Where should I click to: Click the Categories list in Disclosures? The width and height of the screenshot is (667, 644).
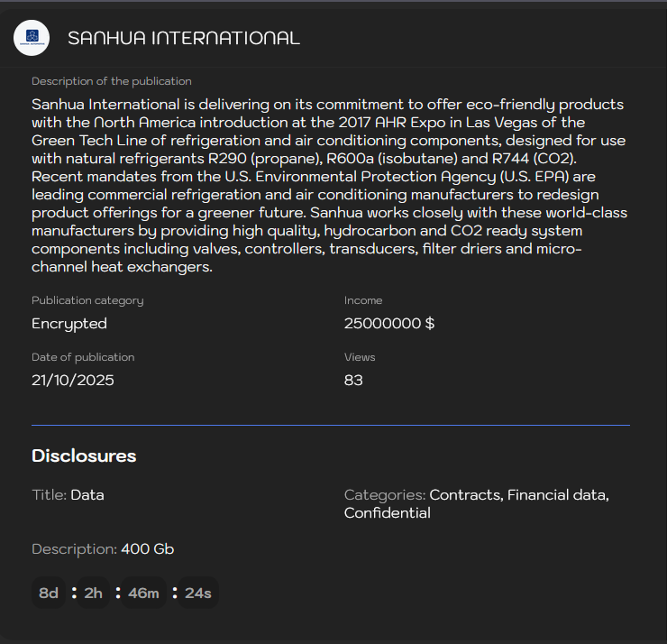[477, 503]
